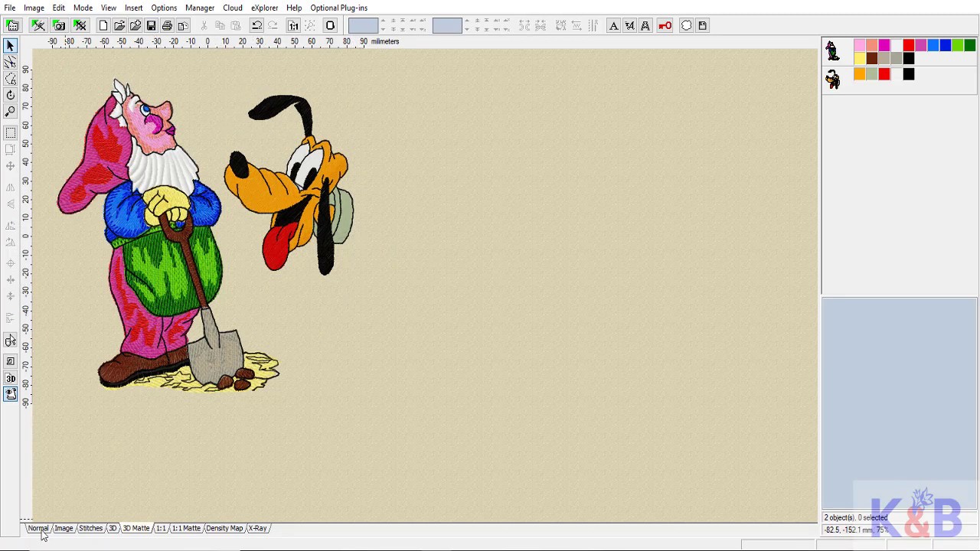Click the Open folder icon
Image resolution: width=980 pixels, height=551 pixels.
tap(119, 26)
